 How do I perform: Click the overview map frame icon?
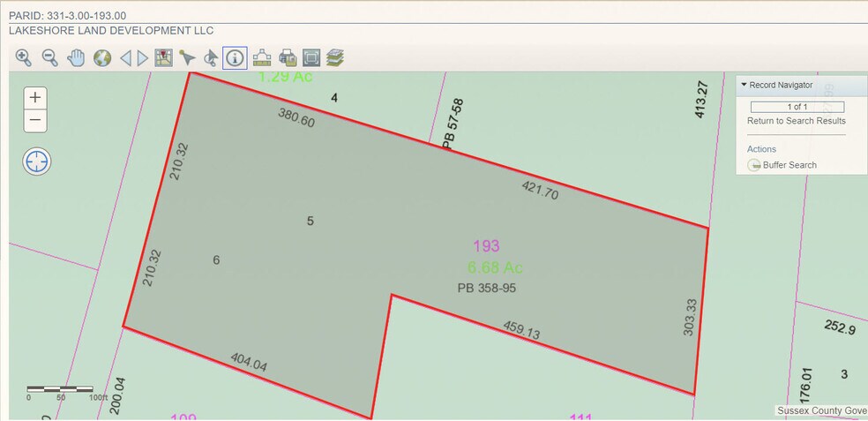[311, 58]
